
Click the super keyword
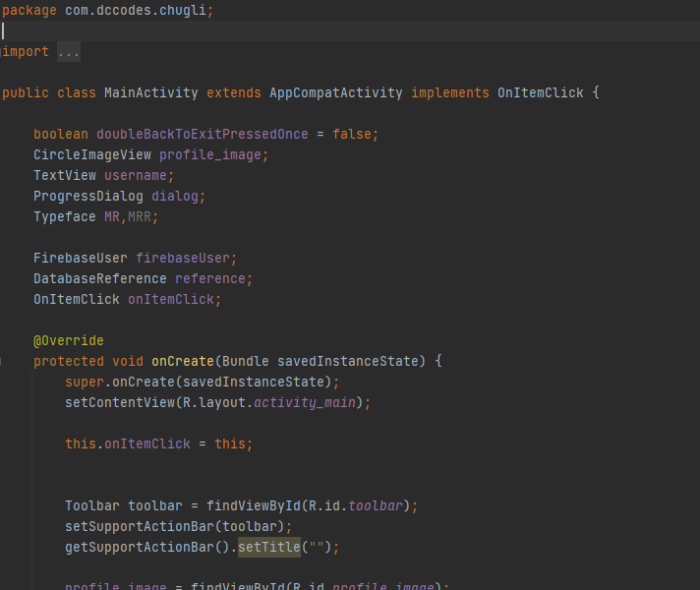tap(85, 382)
